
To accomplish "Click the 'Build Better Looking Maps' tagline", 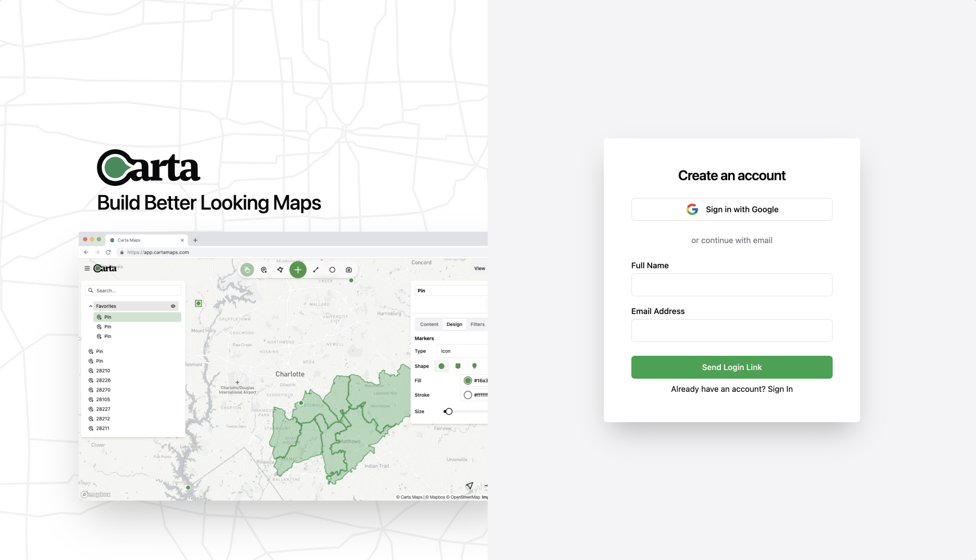I will click(x=209, y=203).
